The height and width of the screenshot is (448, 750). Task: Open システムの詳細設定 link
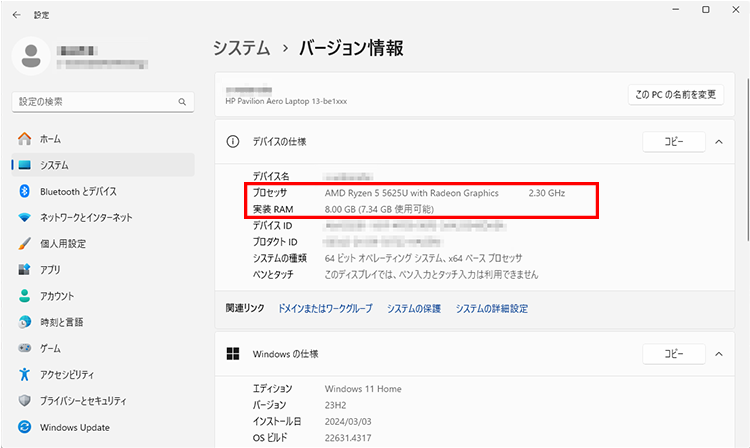[x=492, y=308]
